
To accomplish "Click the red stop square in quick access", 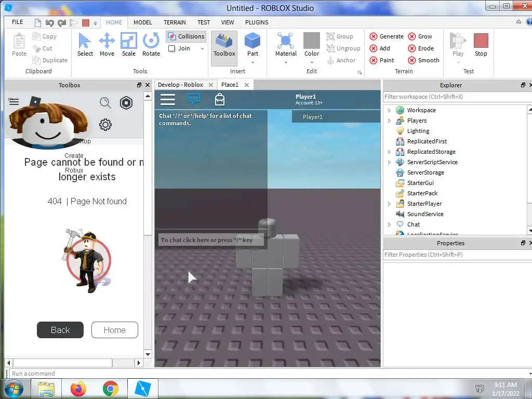I will pyautogui.click(x=86, y=23).
